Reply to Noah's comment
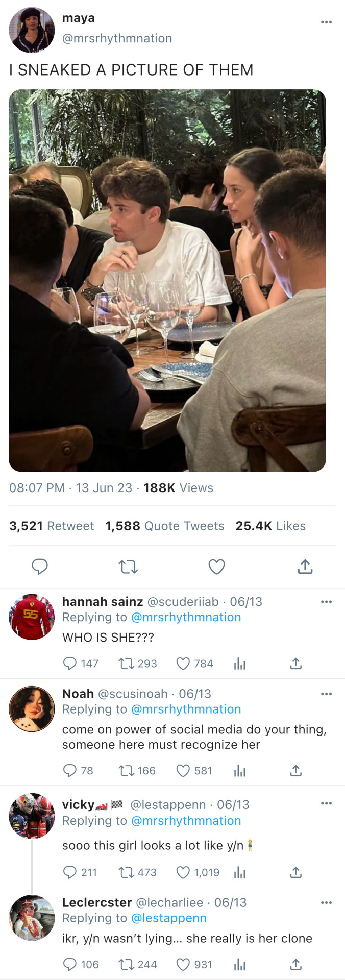Screen dimensions: 345x980 pos(69,771)
